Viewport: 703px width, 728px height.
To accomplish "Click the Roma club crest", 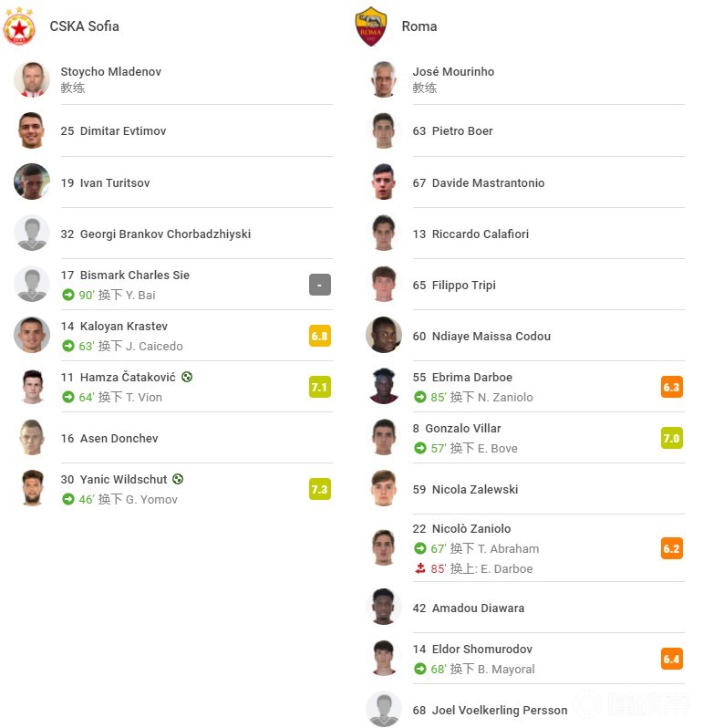I will tap(371, 26).
